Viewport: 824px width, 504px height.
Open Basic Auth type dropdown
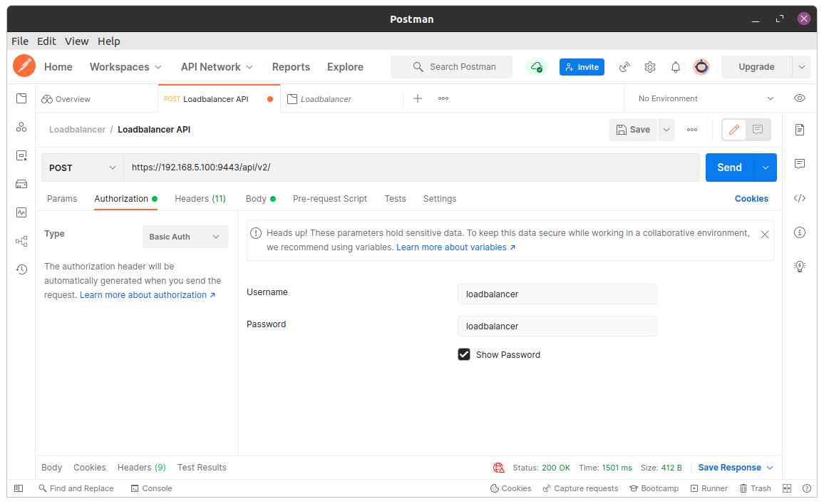tap(185, 237)
